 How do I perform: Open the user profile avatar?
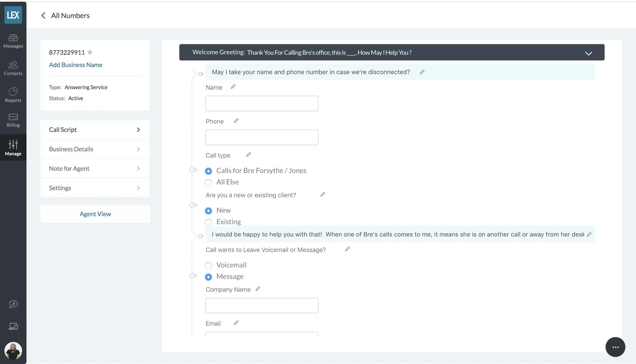[x=13, y=351]
